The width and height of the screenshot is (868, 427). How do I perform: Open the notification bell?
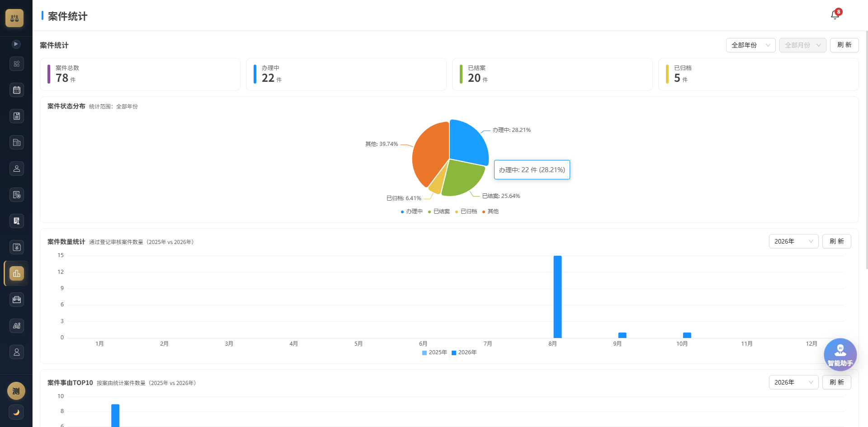coord(835,15)
